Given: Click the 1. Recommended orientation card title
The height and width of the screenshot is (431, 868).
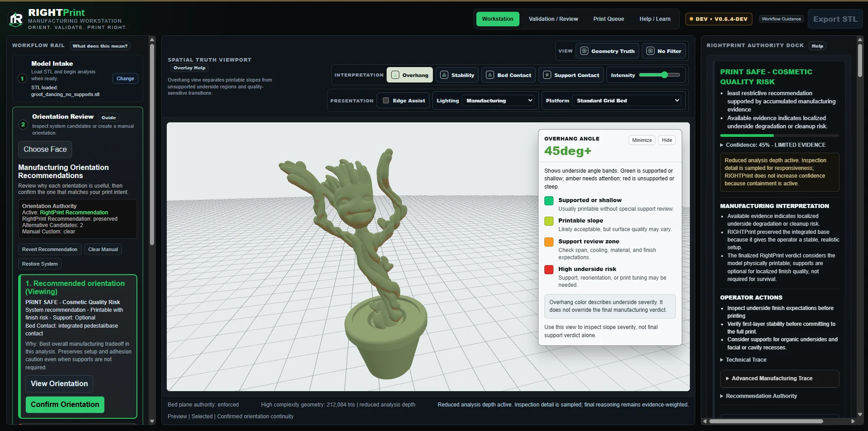Looking at the screenshot, I should 75,287.
